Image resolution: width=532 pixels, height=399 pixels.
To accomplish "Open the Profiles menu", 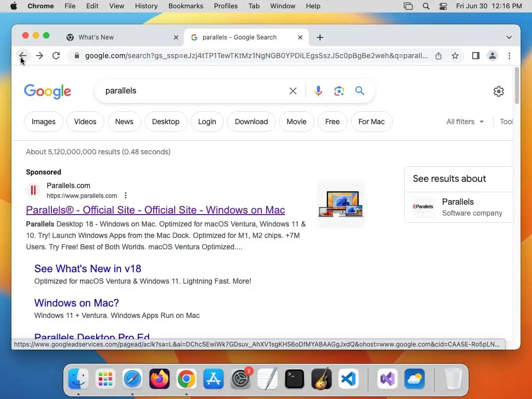I will pyautogui.click(x=225, y=6).
